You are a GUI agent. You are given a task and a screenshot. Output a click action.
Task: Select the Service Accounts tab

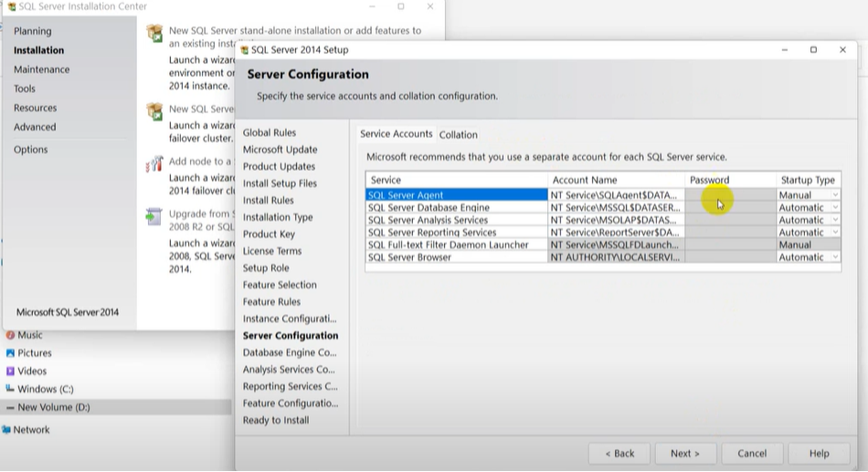tap(396, 134)
